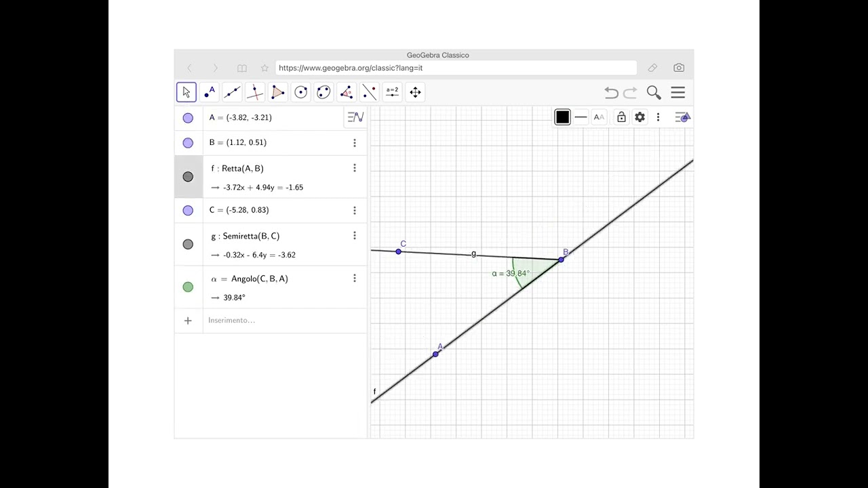Toggle the views panel icon at far right
Viewport: 868px width, 488px height.
682,117
